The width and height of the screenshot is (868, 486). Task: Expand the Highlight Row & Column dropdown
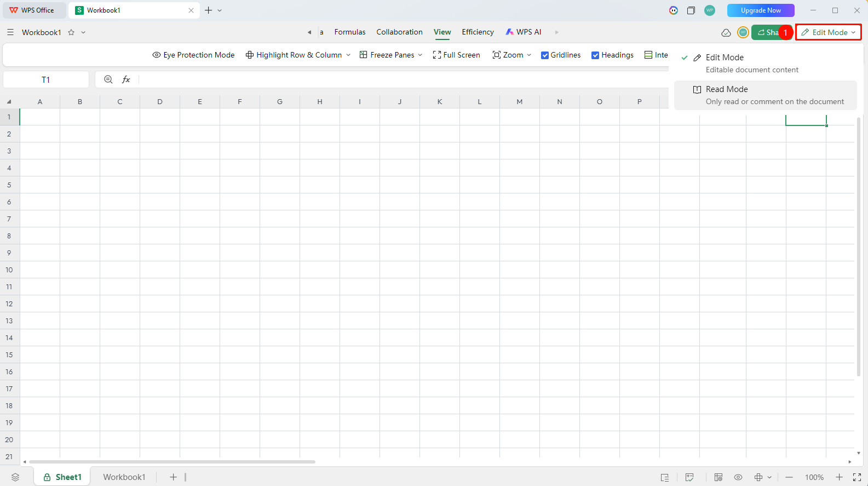tap(348, 55)
